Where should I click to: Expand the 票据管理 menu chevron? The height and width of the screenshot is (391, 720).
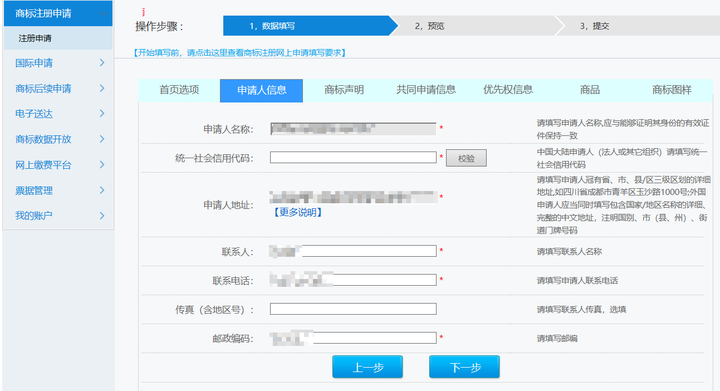102,190
